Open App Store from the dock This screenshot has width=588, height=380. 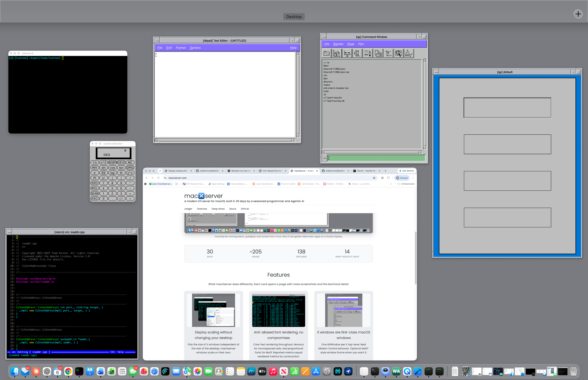(316, 371)
